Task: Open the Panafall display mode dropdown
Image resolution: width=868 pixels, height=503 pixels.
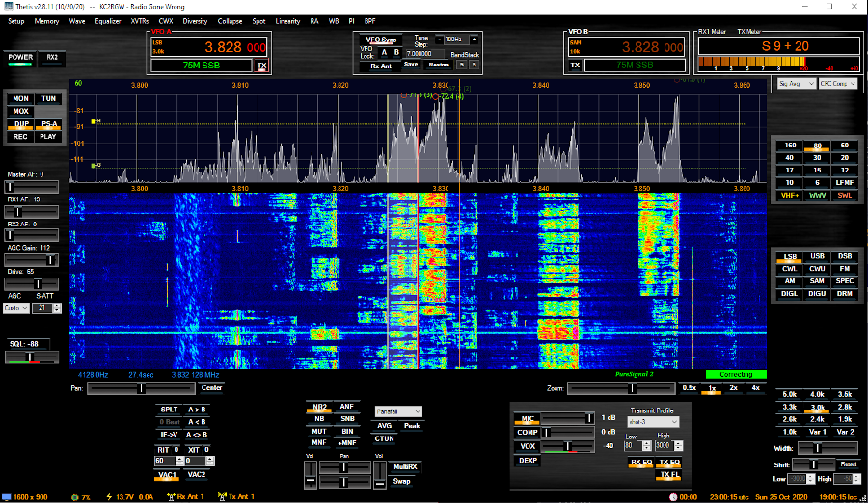Action: 398,411
